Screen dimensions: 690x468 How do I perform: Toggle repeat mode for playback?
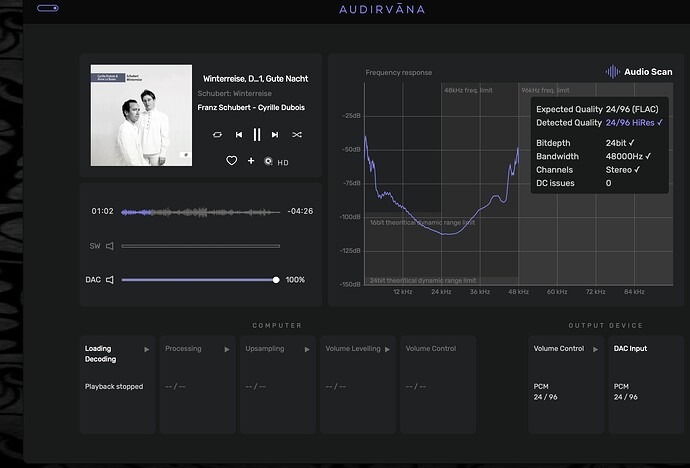[218, 134]
